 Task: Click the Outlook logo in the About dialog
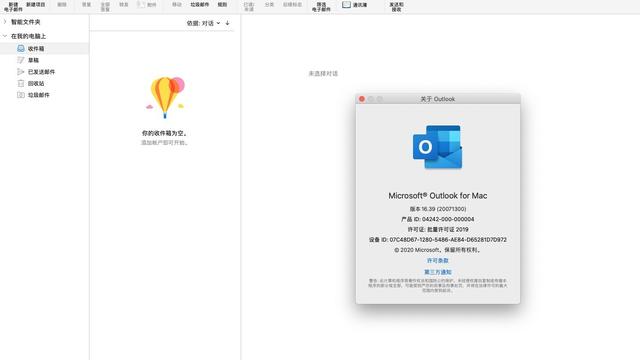[x=438, y=147]
